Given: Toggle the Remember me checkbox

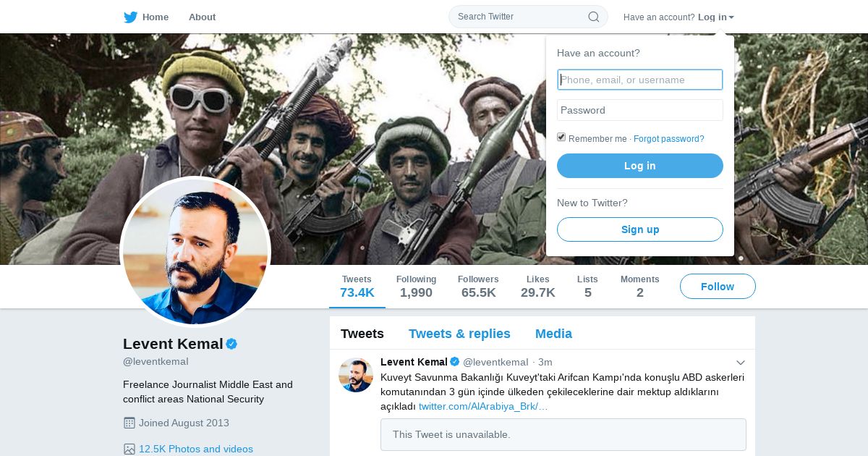Looking at the screenshot, I should click(x=561, y=138).
